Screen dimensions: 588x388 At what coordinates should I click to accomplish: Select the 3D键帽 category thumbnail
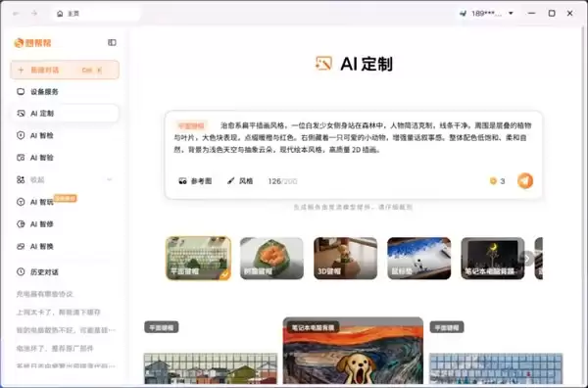click(x=345, y=259)
